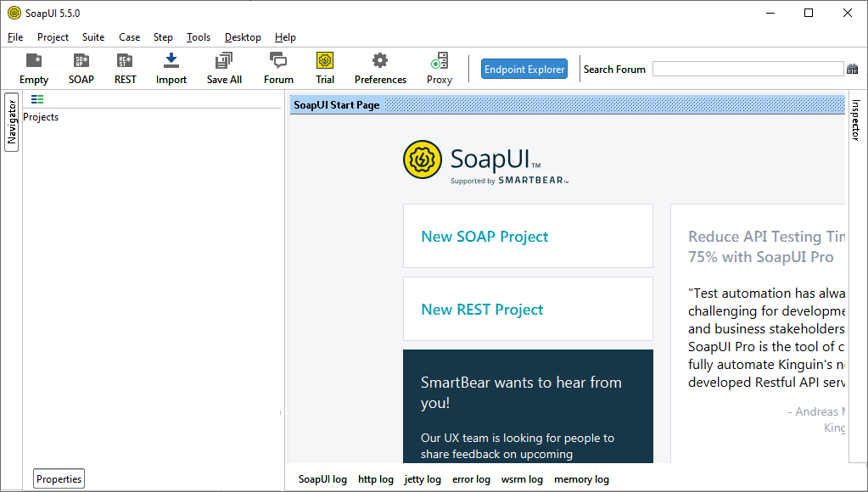
Task: Open the Suite menu
Action: pyautogui.click(x=93, y=37)
